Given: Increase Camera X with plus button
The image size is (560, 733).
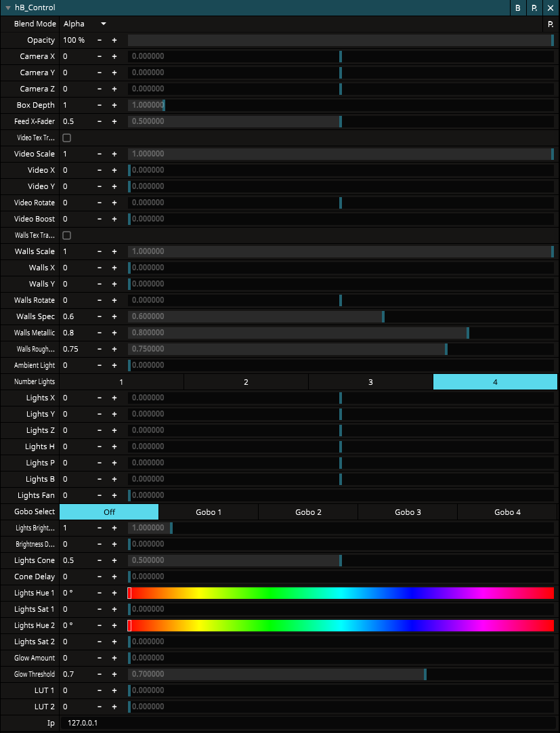Looking at the screenshot, I should pyautogui.click(x=114, y=56).
